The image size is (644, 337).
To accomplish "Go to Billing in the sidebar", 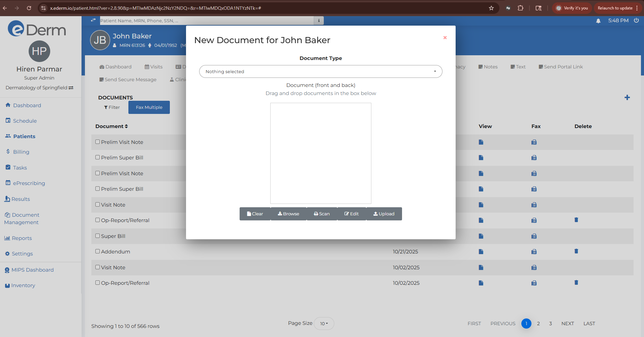I will click(21, 152).
